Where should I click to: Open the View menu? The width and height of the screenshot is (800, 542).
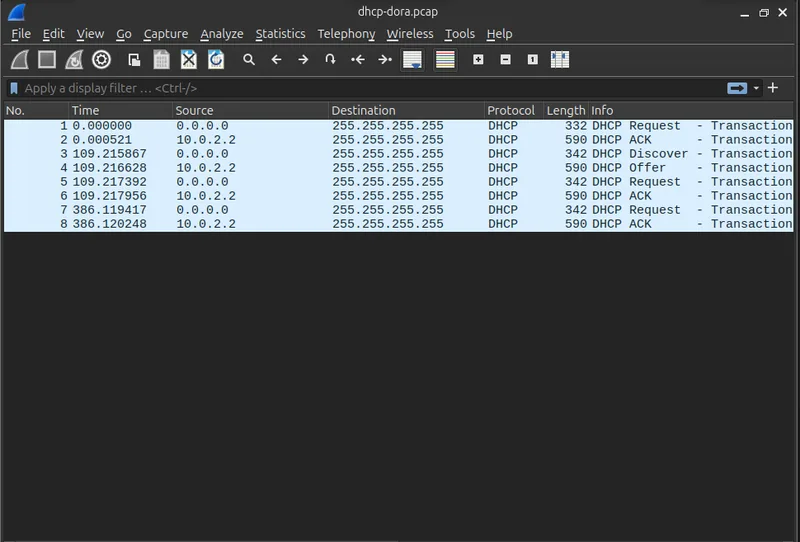point(90,34)
